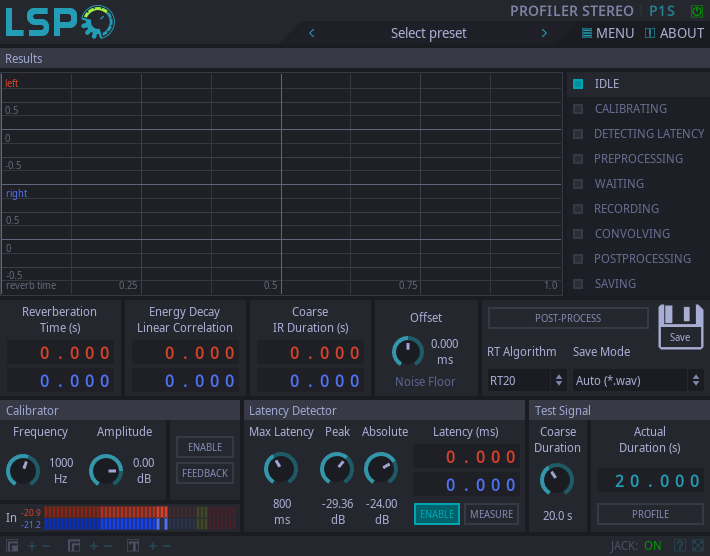Open the Save Mode Auto (*.wav) dropdown

(637, 380)
